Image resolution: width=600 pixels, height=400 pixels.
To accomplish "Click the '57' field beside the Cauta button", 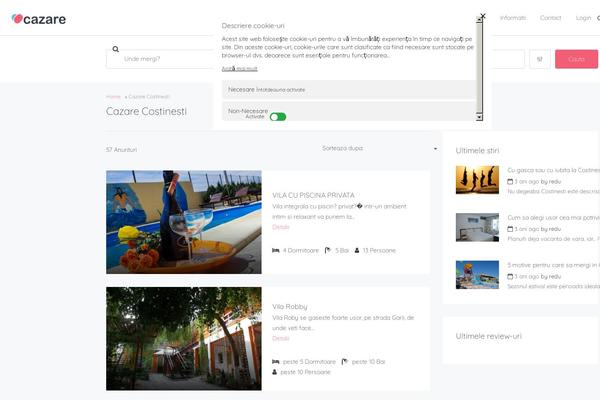I will (540, 59).
